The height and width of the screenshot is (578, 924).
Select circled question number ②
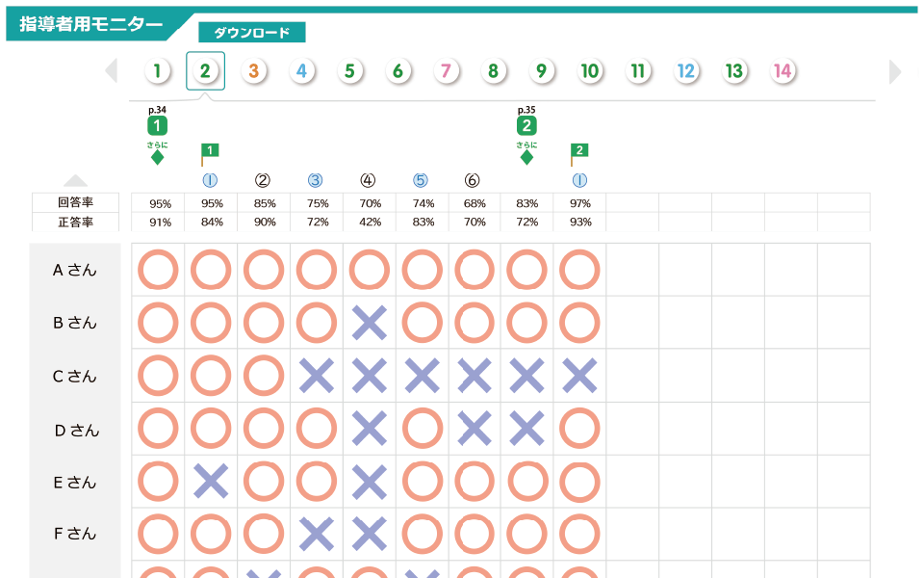tap(263, 180)
